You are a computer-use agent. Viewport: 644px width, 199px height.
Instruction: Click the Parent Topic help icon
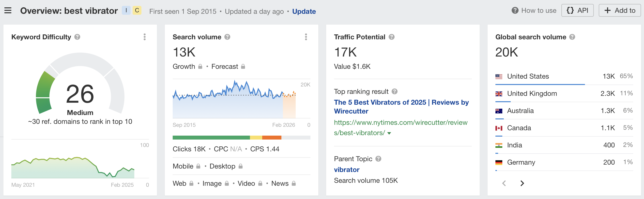tap(378, 159)
